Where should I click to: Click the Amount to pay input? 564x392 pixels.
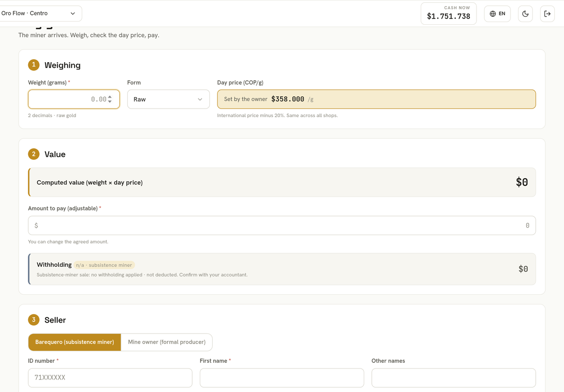click(282, 226)
